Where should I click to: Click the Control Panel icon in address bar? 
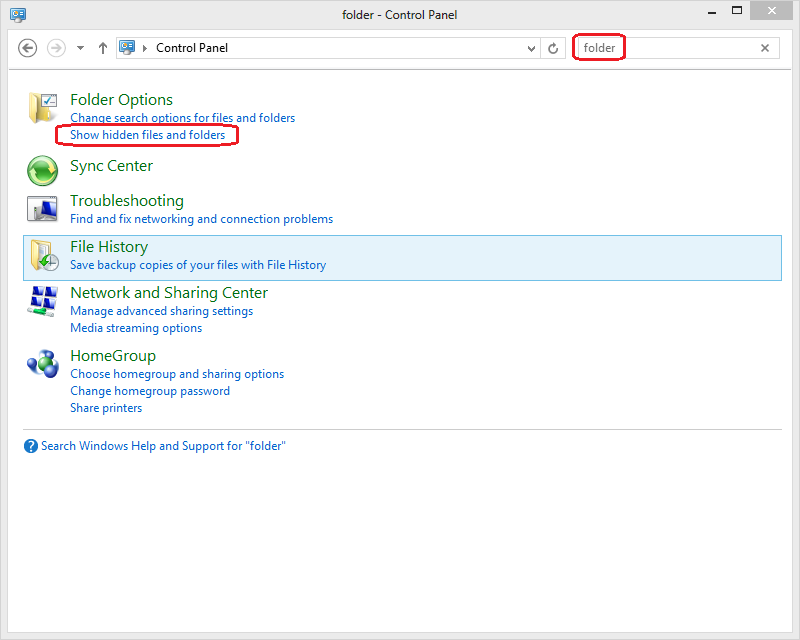[127, 47]
